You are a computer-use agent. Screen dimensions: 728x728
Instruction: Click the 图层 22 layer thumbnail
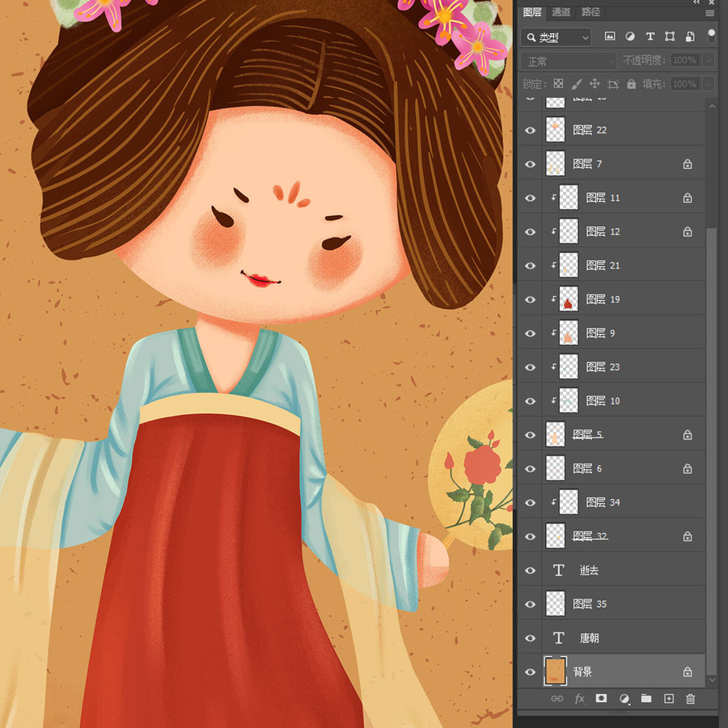pyautogui.click(x=555, y=129)
